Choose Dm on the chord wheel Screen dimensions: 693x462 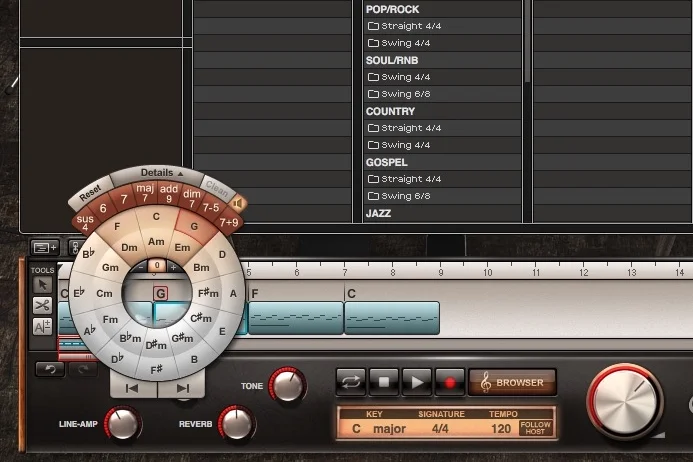(129, 248)
